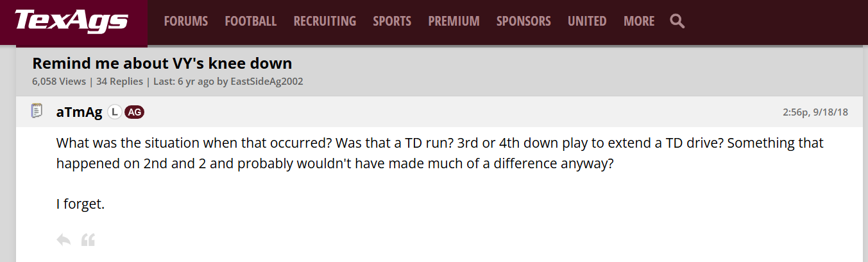Click the maroon AG badge

[x=134, y=112]
